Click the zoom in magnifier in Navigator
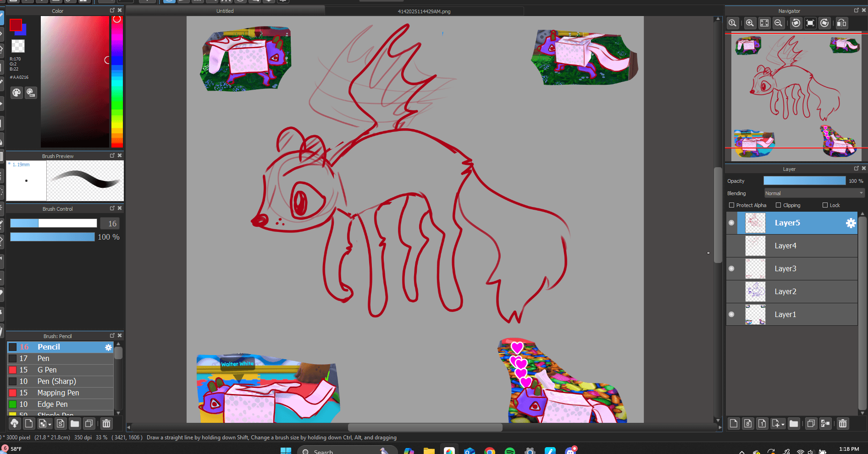Viewport: 868px width, 454px height. (x=750, y=23)
